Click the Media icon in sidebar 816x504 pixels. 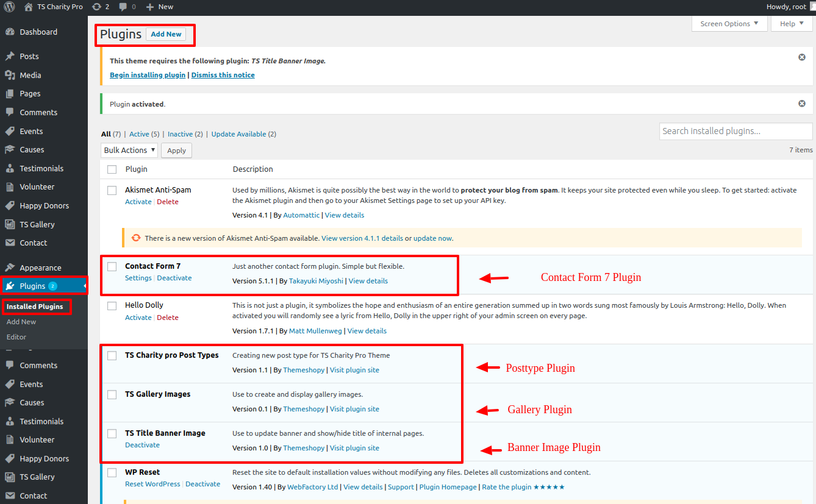[10, 75]
